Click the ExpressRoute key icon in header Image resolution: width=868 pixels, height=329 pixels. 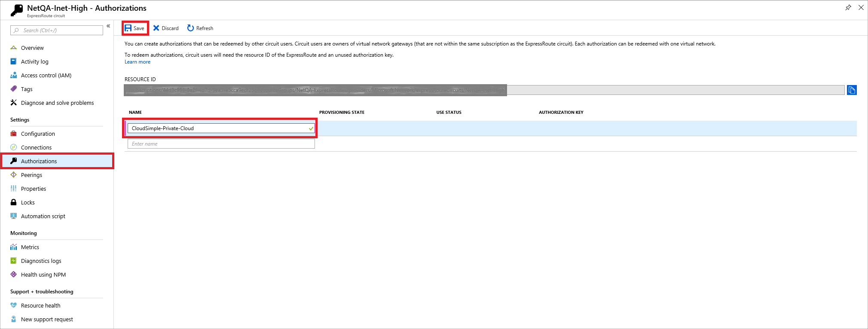[17, 10]
